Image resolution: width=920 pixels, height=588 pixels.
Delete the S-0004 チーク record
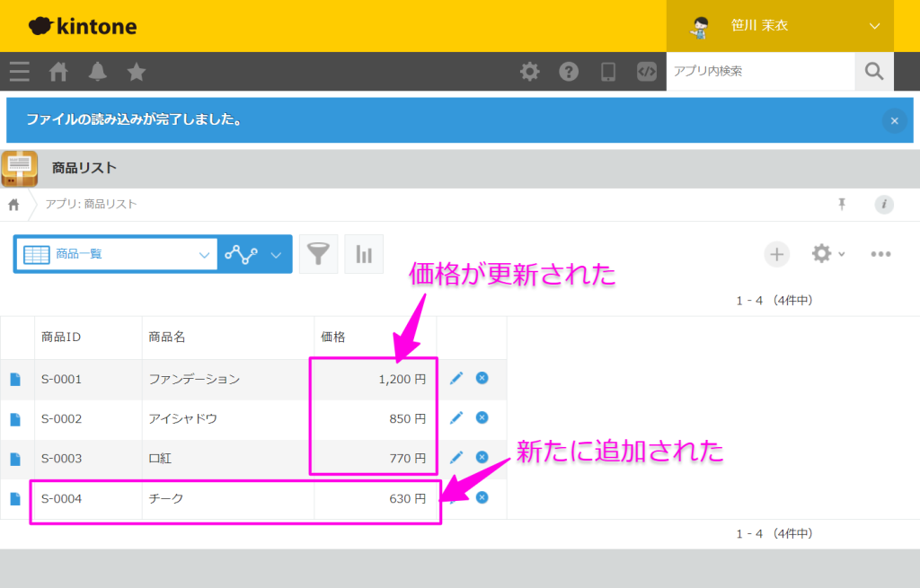click(482, 497)
